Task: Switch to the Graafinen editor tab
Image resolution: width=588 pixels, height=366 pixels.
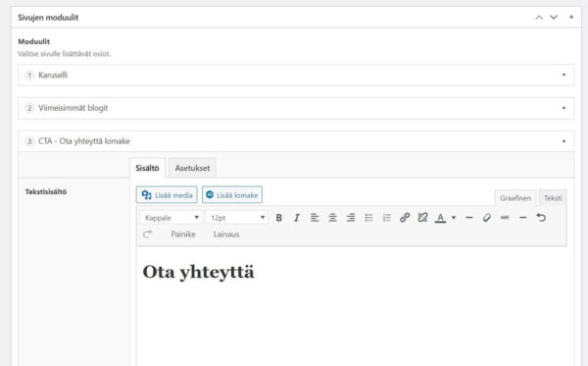Action: (515, 198)
